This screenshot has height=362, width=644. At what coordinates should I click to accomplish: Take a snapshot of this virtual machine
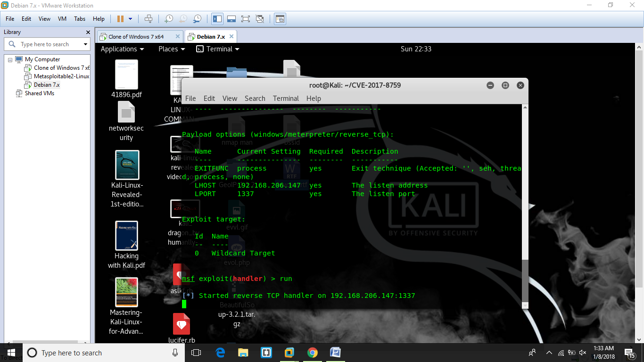168,19
